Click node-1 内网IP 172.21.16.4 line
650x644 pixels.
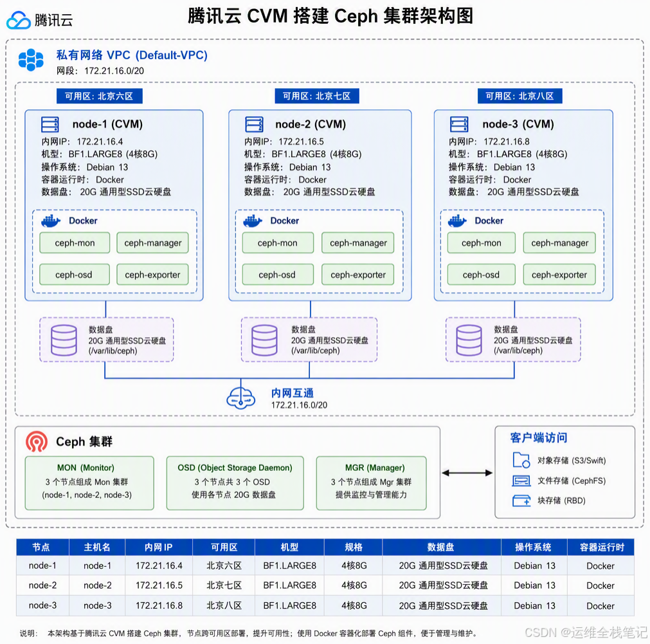[82, 142]
